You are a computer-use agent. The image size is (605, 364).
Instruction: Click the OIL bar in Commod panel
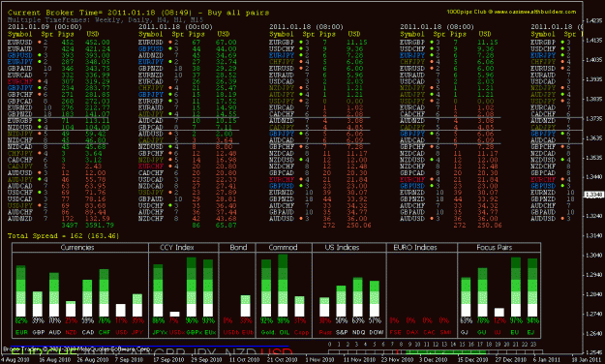283,286
